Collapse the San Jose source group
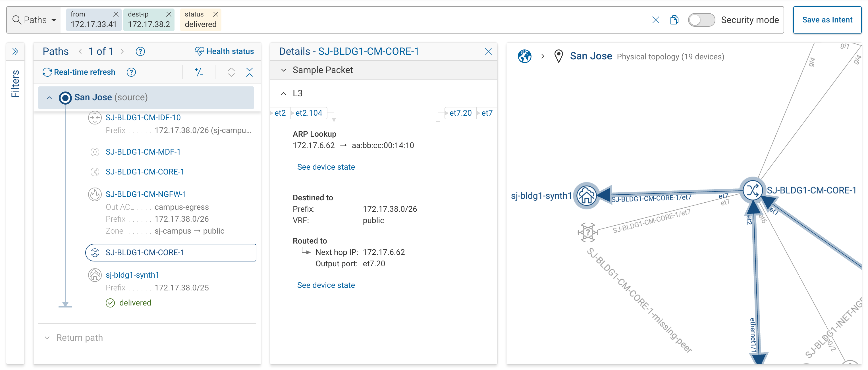Image resolution: width=868 pixels, height=370 pixels. click(x=49, y=98)
